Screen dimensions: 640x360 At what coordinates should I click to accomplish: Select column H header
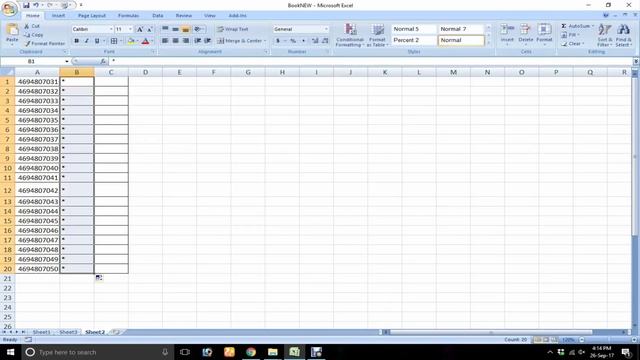pyautogui.click(x=282, y=72)
